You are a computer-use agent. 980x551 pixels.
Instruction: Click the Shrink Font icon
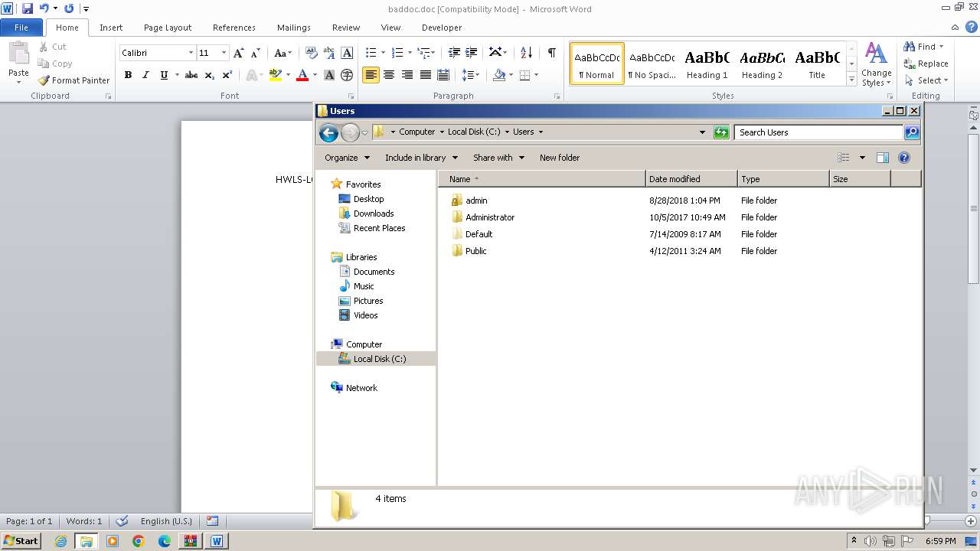[256, 53]
